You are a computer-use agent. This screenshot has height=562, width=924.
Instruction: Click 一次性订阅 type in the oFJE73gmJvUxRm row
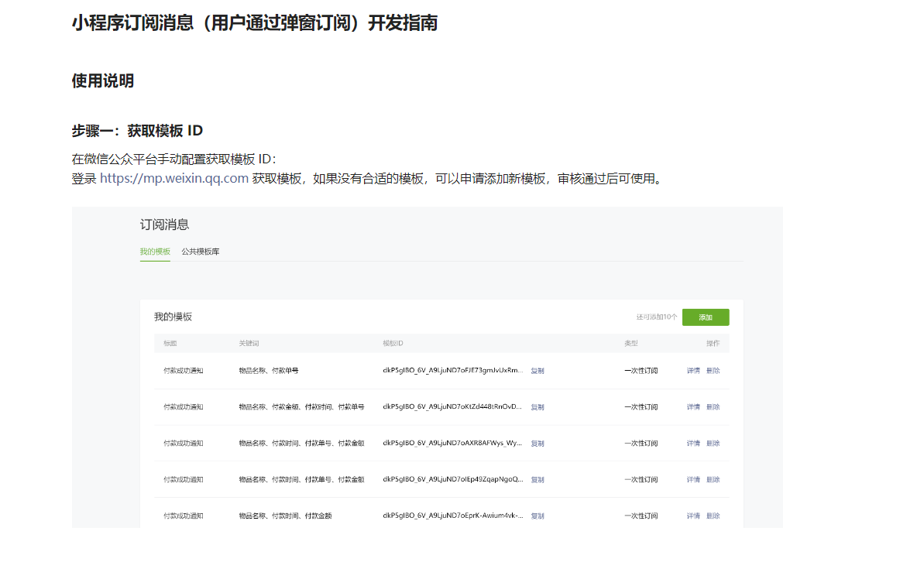[641, 371]
